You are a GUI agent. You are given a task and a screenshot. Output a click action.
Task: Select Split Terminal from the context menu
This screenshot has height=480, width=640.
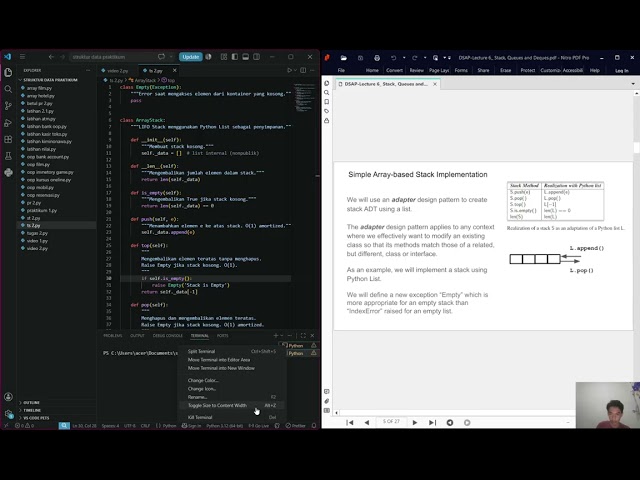click(x=232, y=351)
